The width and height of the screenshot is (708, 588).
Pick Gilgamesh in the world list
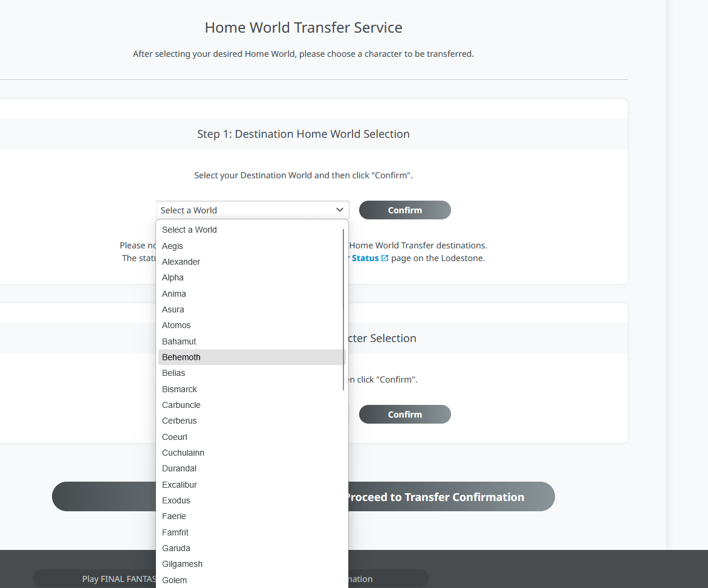click(252, 564)
